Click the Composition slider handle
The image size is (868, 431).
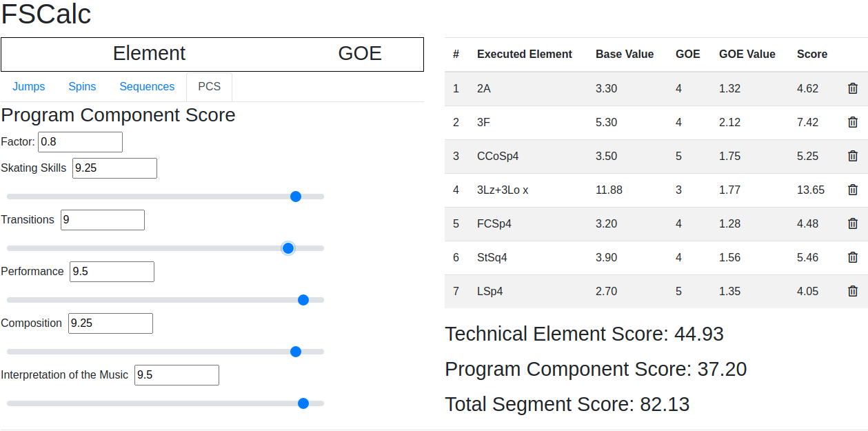296,352
